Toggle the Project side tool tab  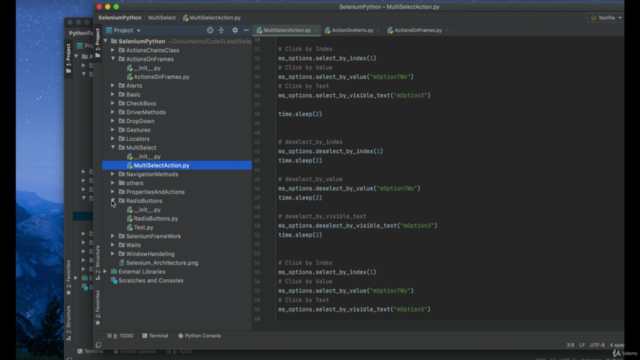pyautogui.click(x=98, y=43)
